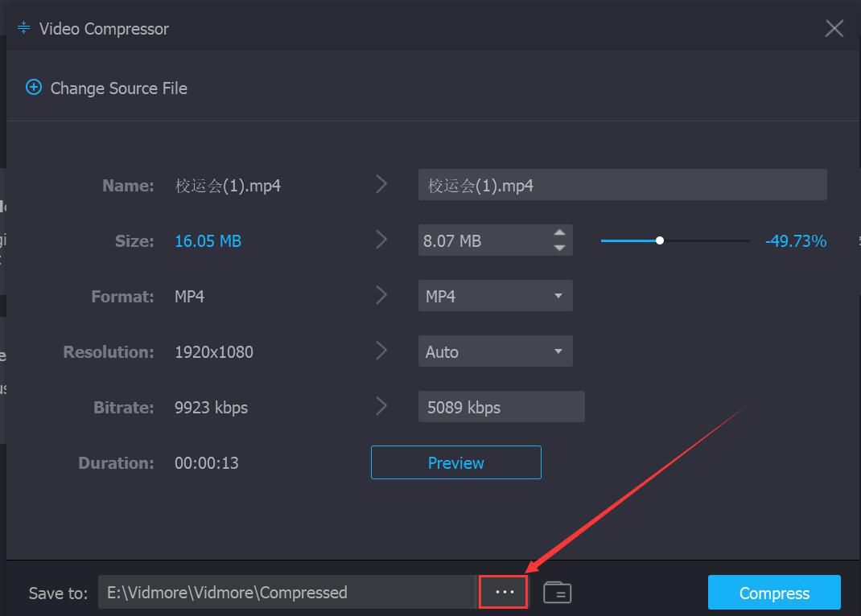
Task: Expand the Resolution Auto dropdown
Action: tap(495, 351)
